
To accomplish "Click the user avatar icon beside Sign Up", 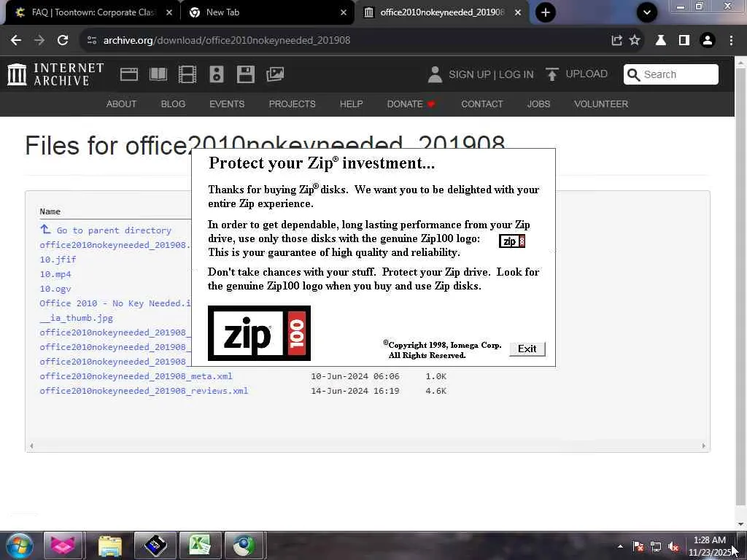I will click(435, 74).
